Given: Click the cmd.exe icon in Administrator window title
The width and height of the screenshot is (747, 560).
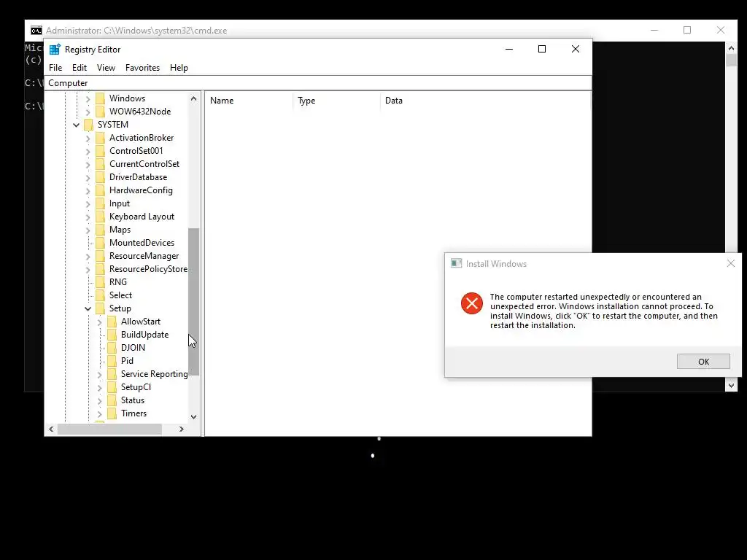Looking at the screenshot, I should click(36, 31).
